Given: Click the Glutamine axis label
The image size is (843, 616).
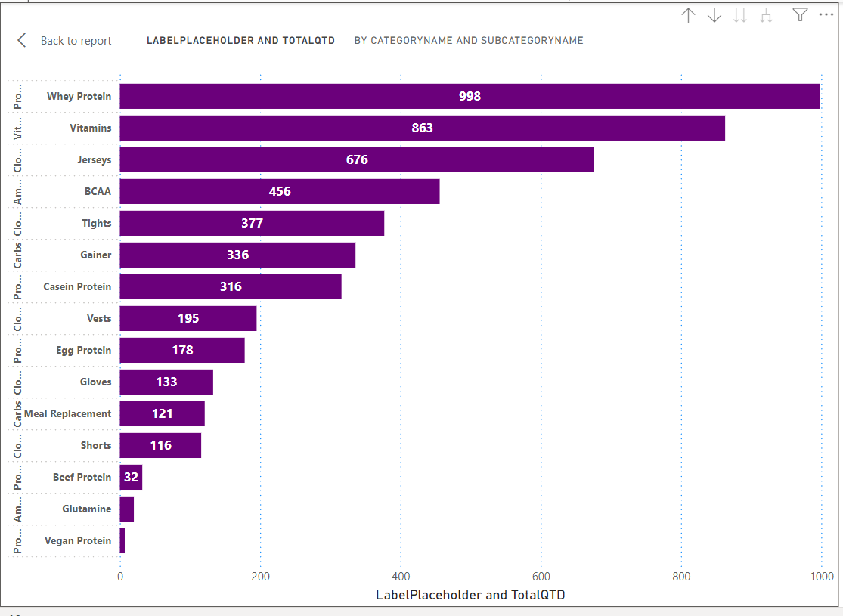Looking at the screenshot, I should click(x=86, y=509).
